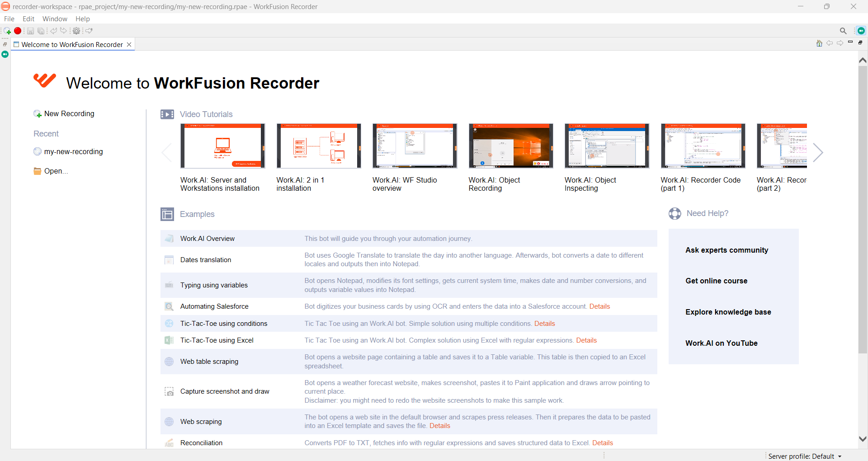Click the folder icon next to Open...
The width and height of the screenshot is (868, 461).
[x=38, y=171]
